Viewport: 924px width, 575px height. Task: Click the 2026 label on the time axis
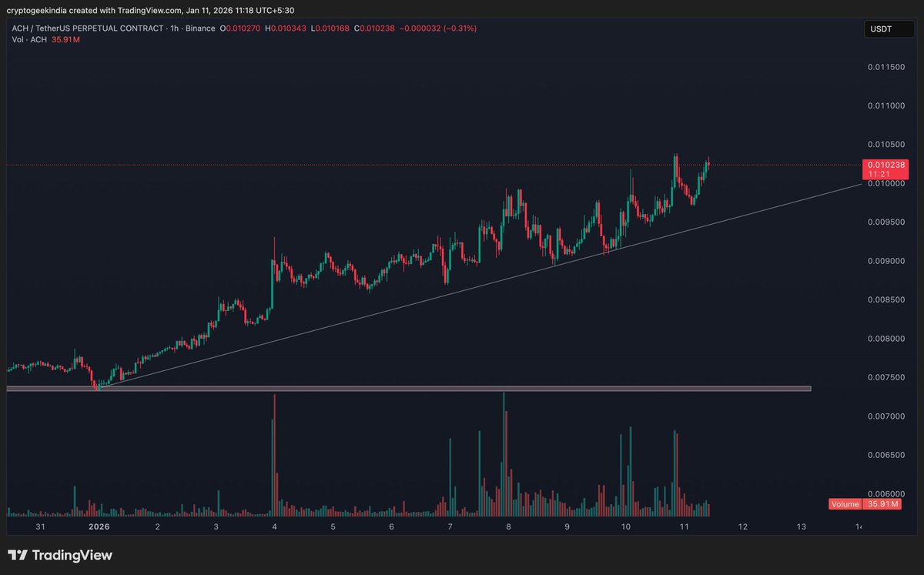(99, 527)
